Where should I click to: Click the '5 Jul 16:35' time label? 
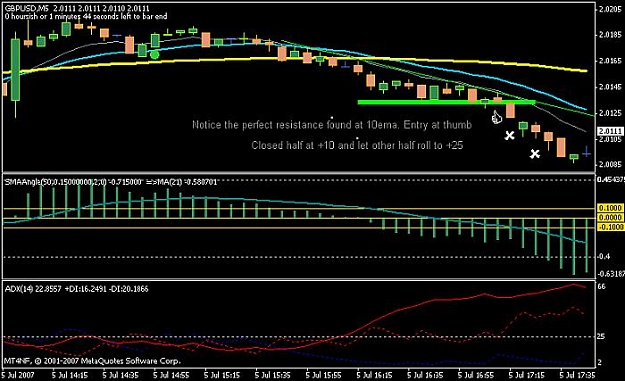pyautogui.click(x=425, y=375)
